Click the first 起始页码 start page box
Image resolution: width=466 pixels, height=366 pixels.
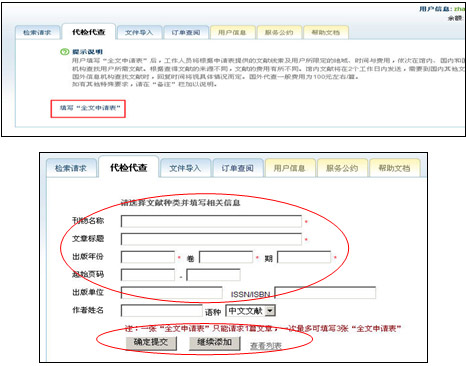click(x=148, y=275)
